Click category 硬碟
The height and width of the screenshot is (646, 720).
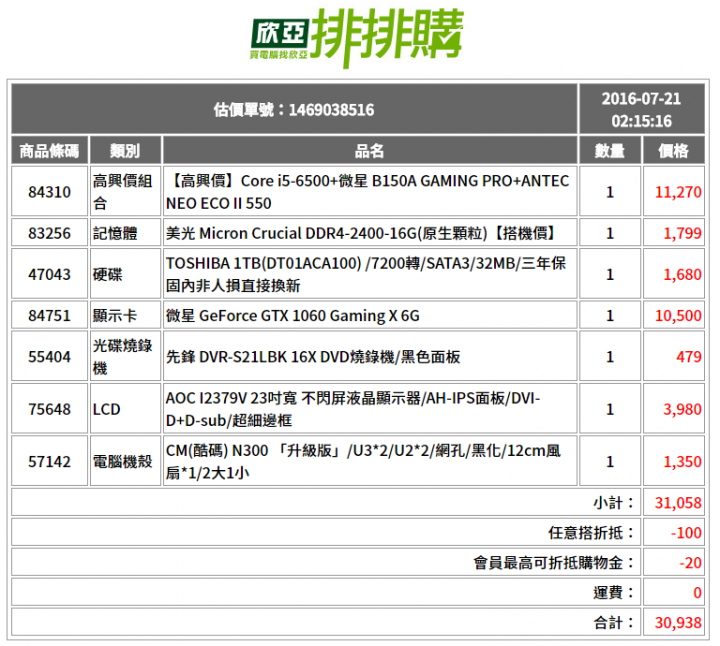click(x=107, y=274)
